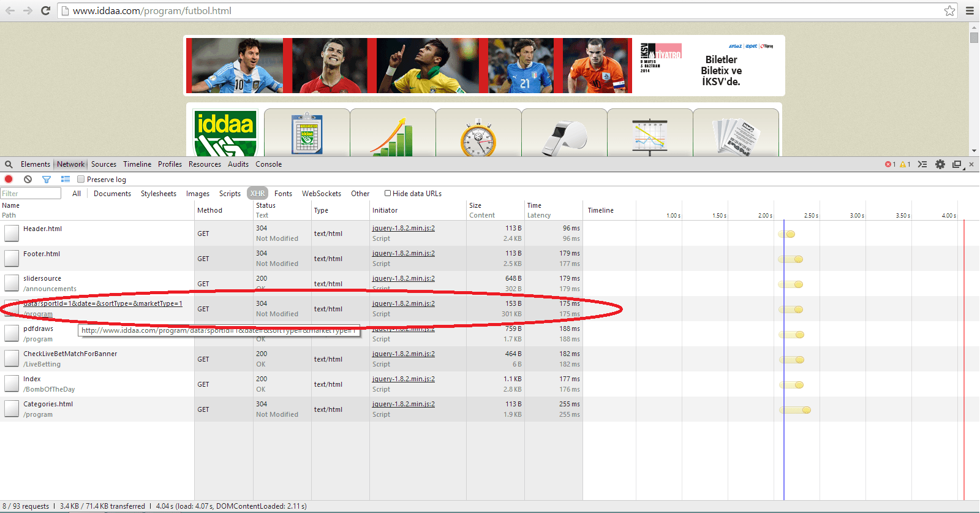Click the iddaa logo tile

tap(225, 132)
